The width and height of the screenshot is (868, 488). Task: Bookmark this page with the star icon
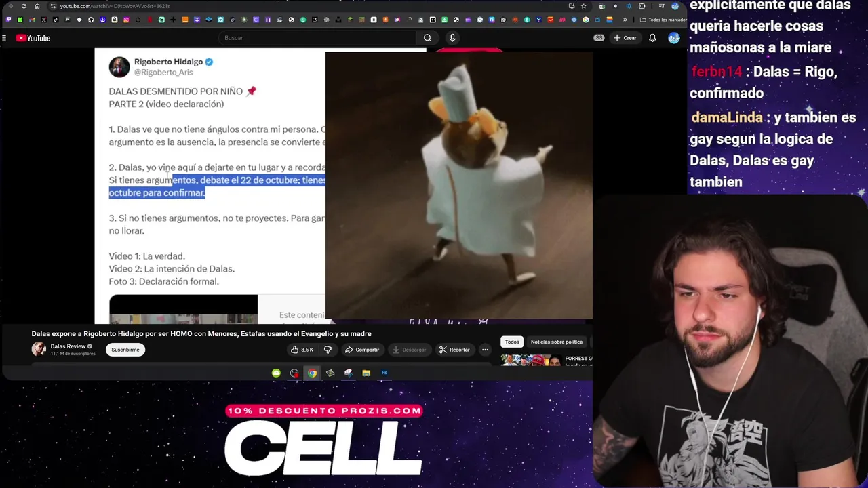(x=583, y=6)
